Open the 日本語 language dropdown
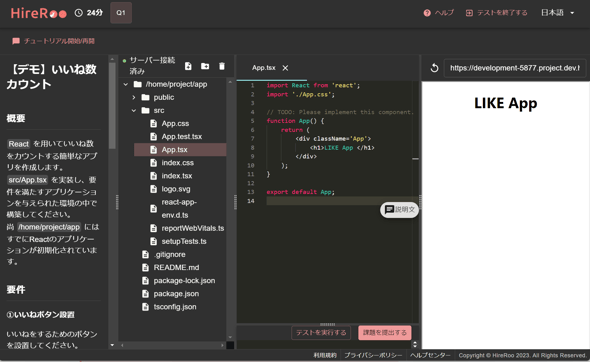Image resolution: width=590 pixels, height=362 pixels. 558,13
